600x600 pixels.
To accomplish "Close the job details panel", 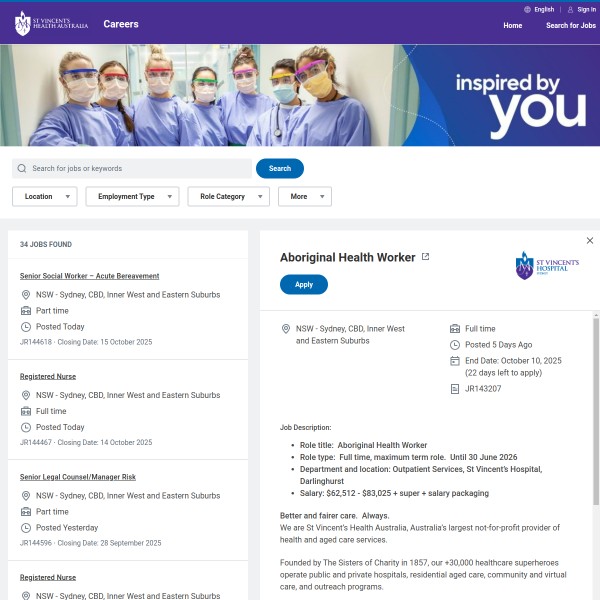I will click(590, 240).
